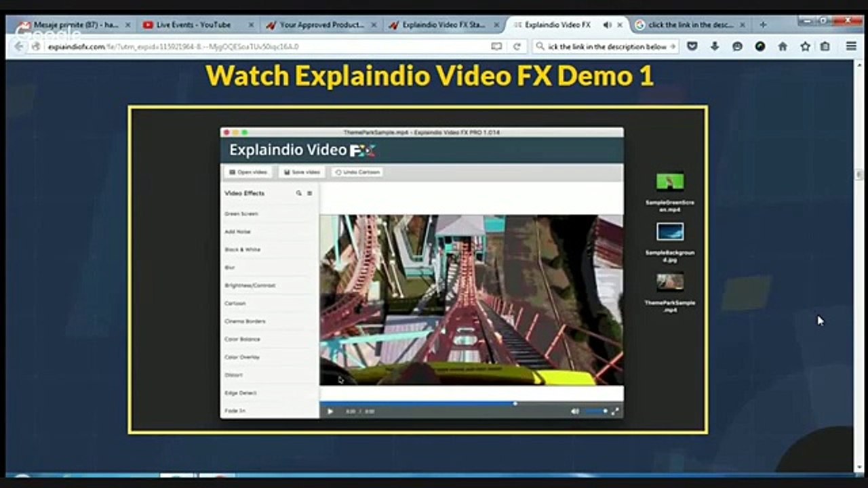Mute the Explaindio Video FX tab audio

[x=607, y=25]
